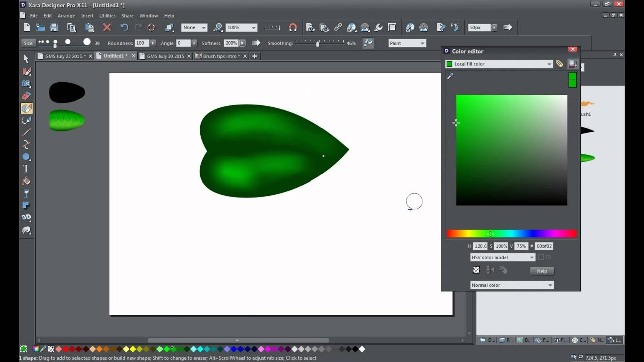Click the Copy icon
644x362 pixels.
pos(72,28)
